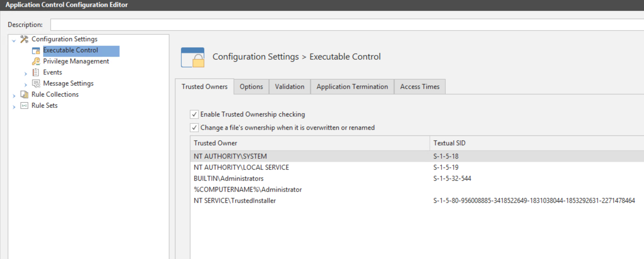The height and width of the screenshot is (259, 644).
Task: Click the Description input field
Action: [x=347, y=25]
